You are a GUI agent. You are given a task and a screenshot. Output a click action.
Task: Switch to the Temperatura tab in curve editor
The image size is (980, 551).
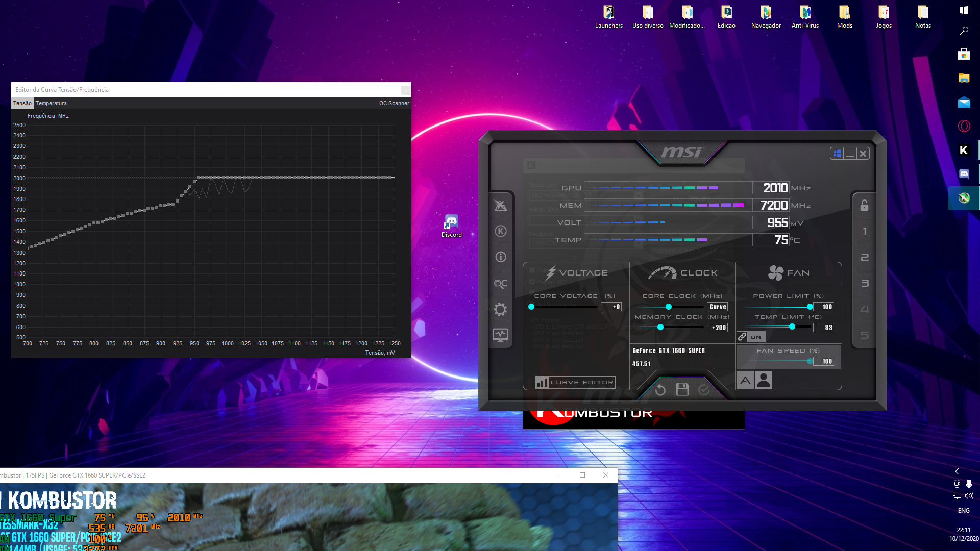coord(51,103)
